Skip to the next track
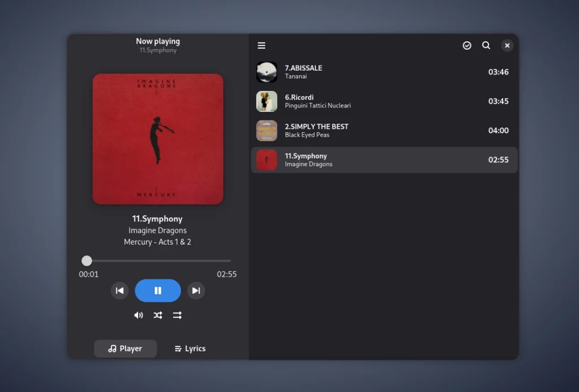 [x=196, y=290]
